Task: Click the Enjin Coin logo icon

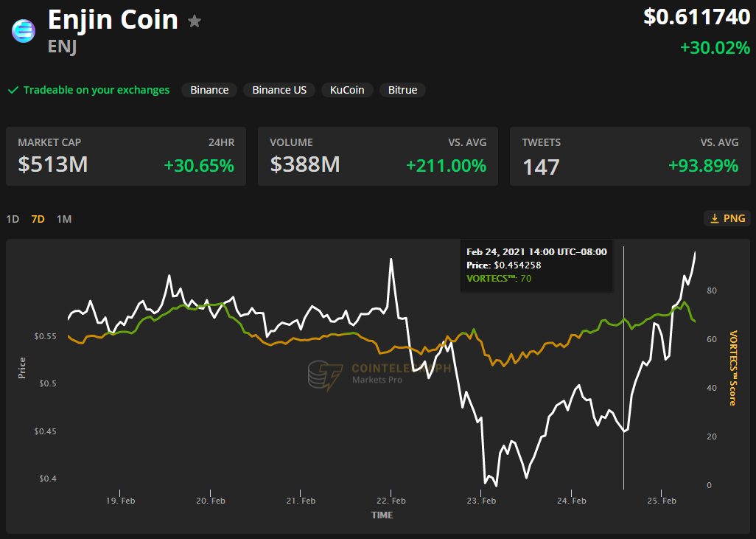Action: (24, 31)
